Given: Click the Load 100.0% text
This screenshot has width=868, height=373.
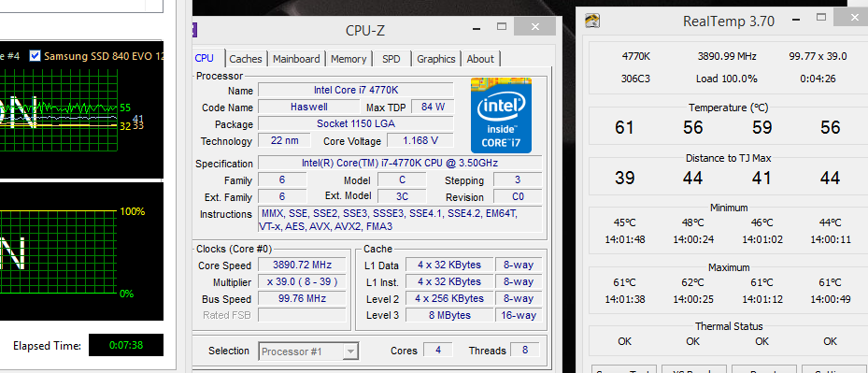Looking at the screenshot, I should pos(727,79).
